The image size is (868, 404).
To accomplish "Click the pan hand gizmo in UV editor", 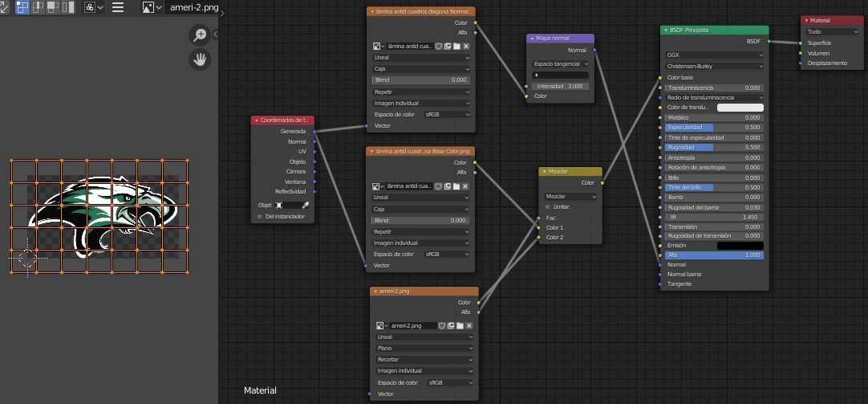I will tap(199, 59).
